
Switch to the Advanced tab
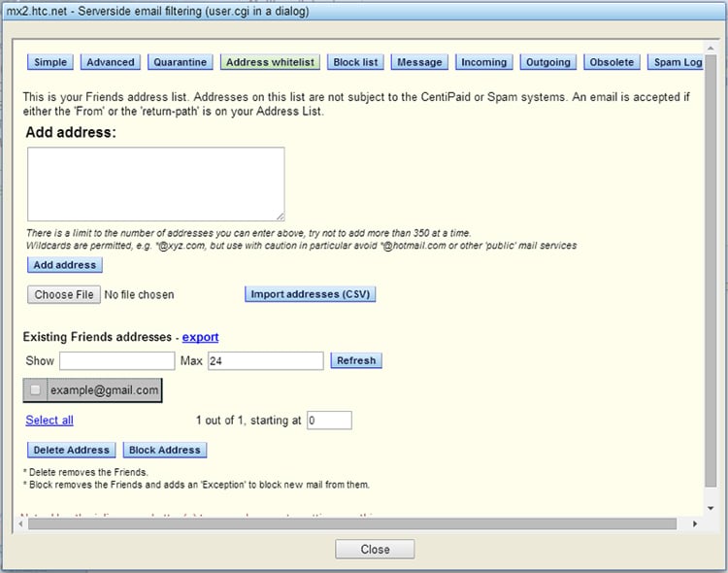(x=111, y=62)
